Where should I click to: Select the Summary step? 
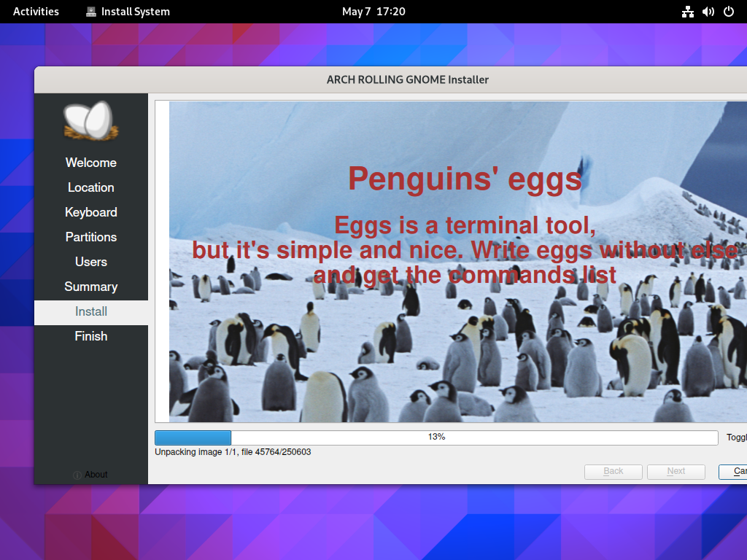point(90,287)
